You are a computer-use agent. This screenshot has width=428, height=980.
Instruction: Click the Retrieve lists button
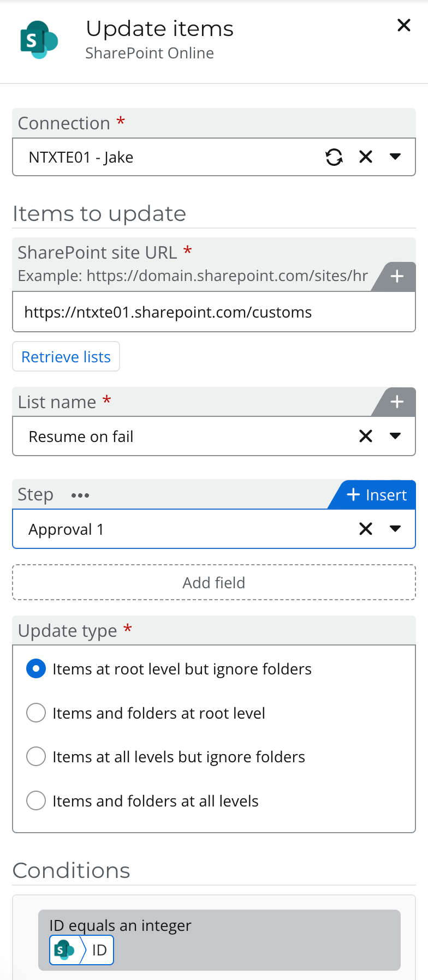click(x=66, y=357)
